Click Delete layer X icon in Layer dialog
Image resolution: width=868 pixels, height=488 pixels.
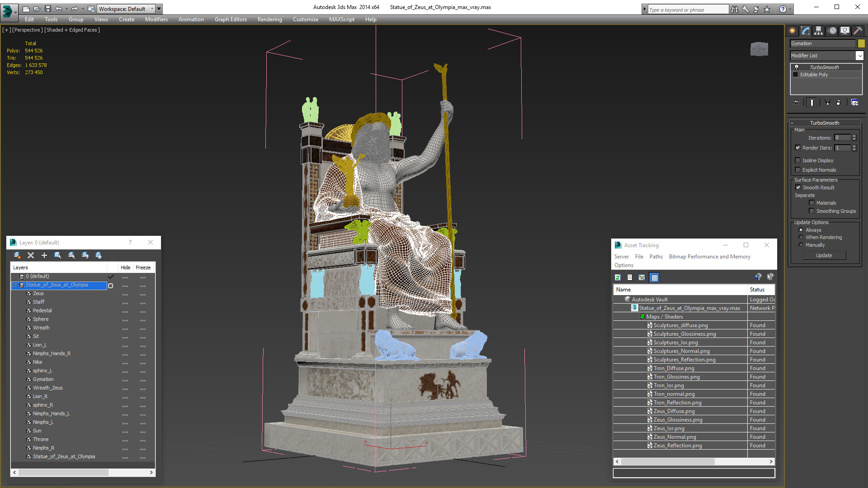tap(31, 255)
